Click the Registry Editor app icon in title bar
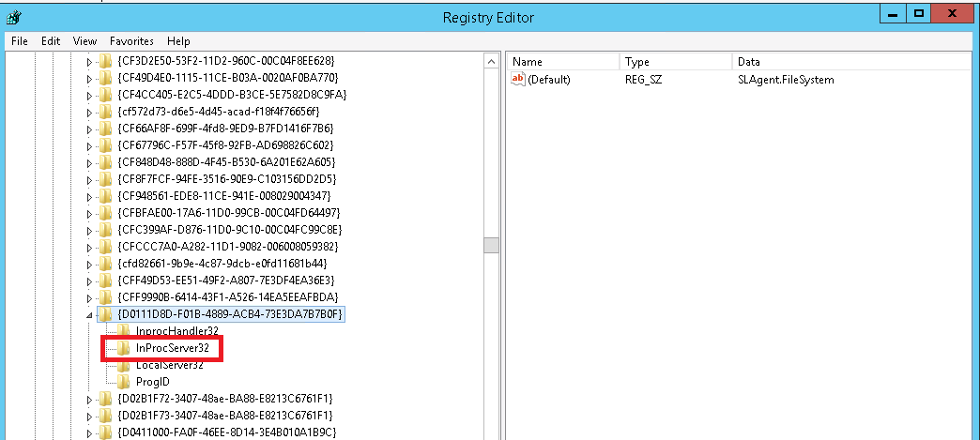The image size is (980, 440). point(14,14)
